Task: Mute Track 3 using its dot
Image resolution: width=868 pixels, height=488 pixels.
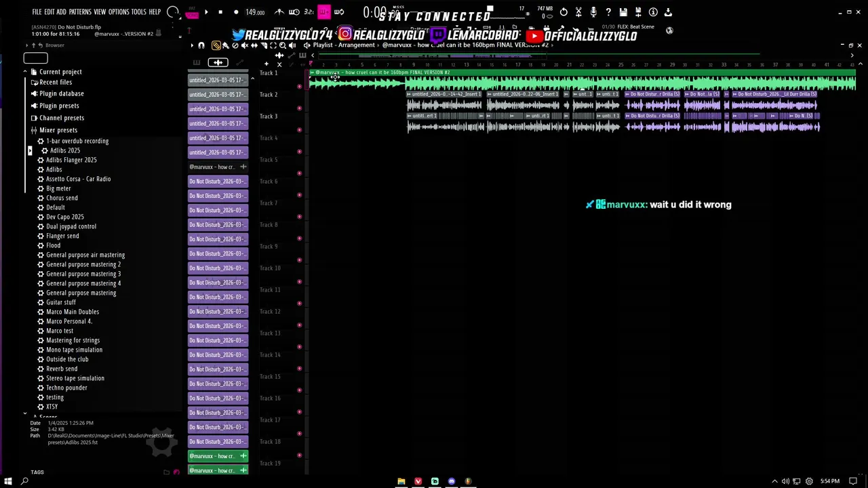Action: [x=300, y=129]
